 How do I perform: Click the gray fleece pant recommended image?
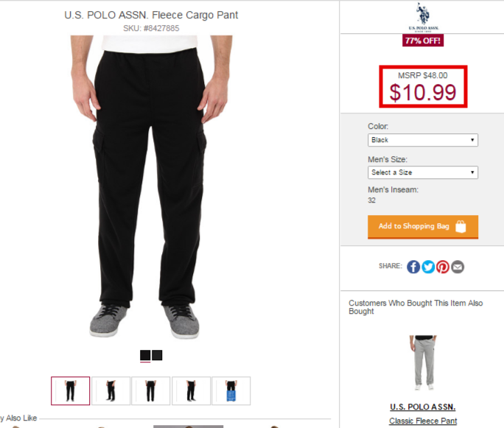(424, 362)
